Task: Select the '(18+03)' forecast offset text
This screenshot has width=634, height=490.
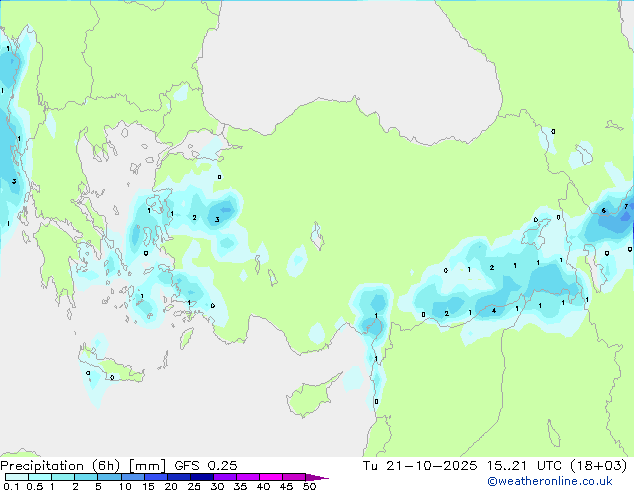Action: 599,466
